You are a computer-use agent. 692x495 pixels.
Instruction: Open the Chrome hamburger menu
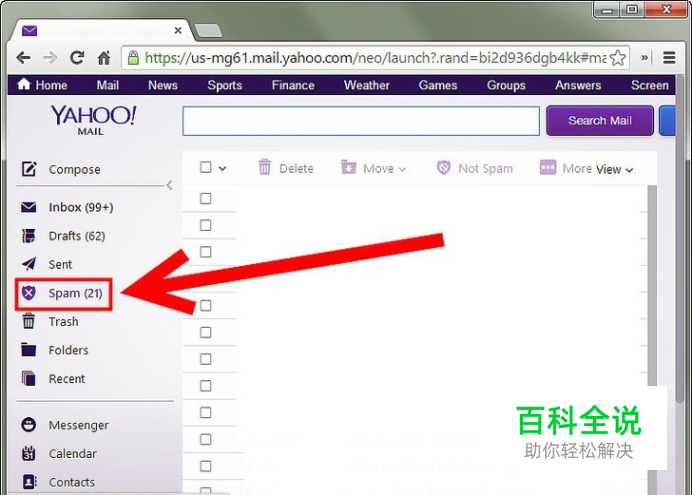[x=669, y=58]
